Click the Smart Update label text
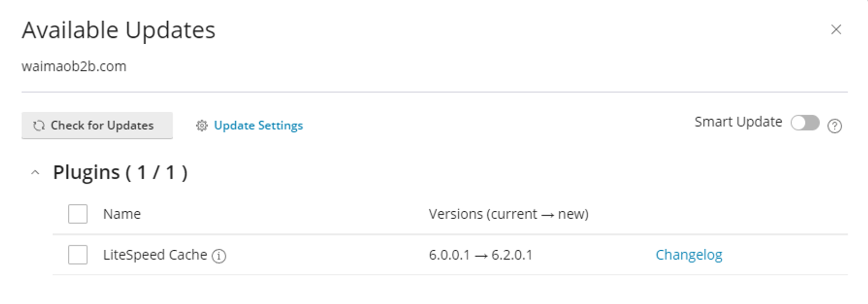The width and height of the screenshot is (868, 304). (738, 122)
